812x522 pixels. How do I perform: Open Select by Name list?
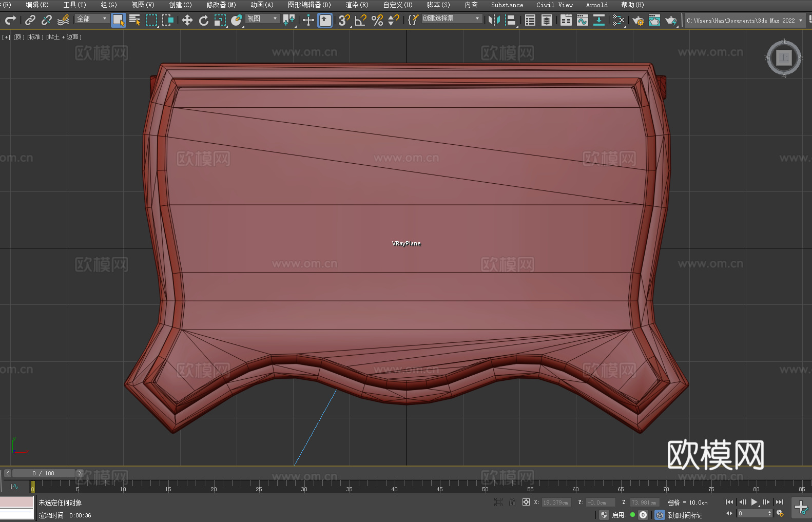tap(134, 21)
